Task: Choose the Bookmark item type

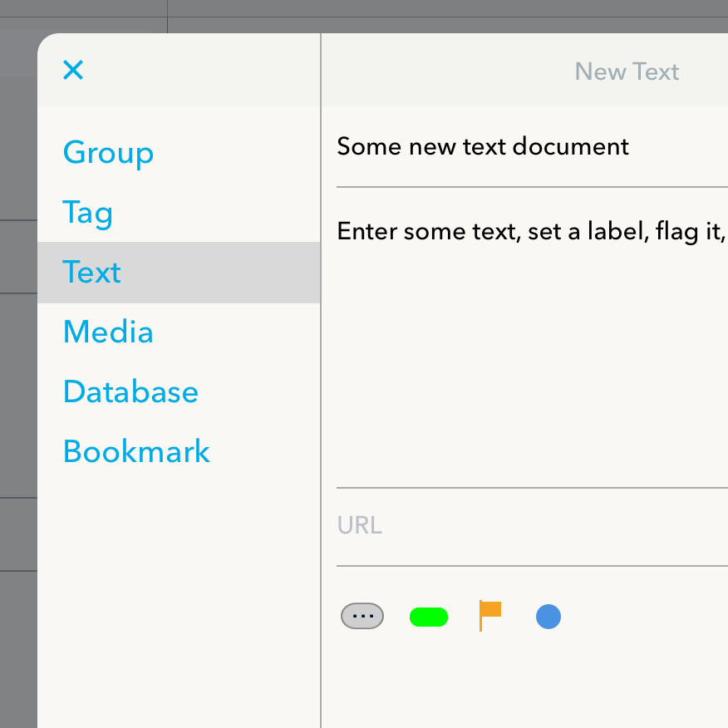Action: [179, 451]
